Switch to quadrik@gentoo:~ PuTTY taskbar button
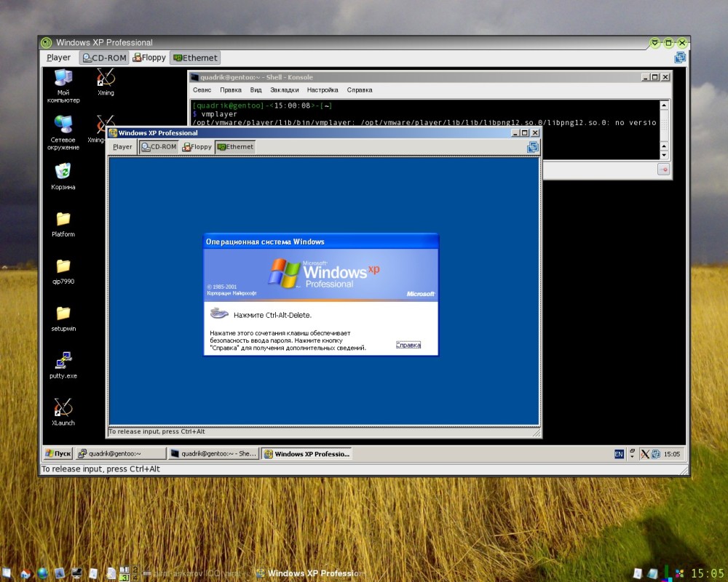This screenshot has height=582, width=728. 121,453
